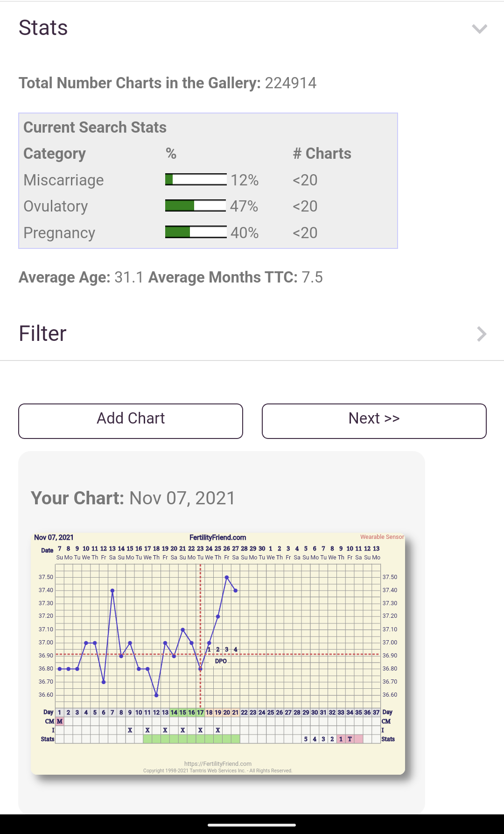Click the Ovulatory 47% progress bar
Image resolution: width=504 pixels, height=834 pixels.
point(196,206)
